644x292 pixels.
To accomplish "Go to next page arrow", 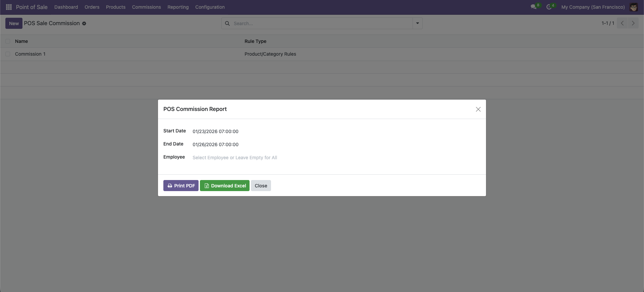I will click(x=633, y=23).
